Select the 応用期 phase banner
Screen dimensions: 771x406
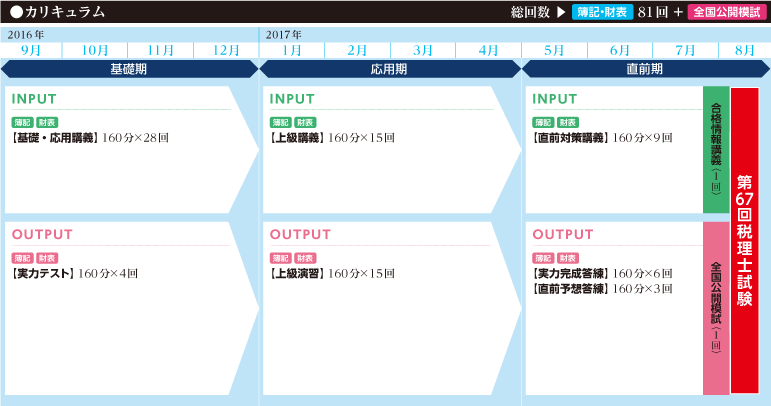coord(390,69)
